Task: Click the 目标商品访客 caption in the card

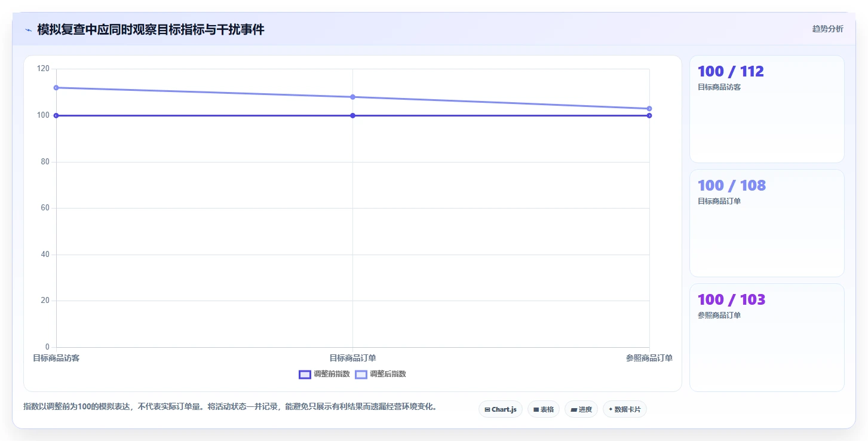Action: [719, 87]
